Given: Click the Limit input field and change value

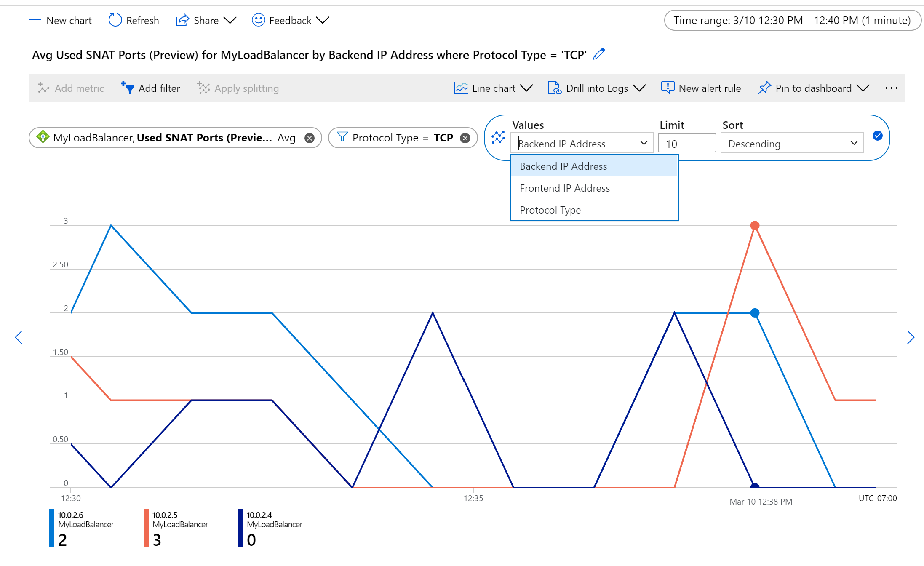Looking at the screenshot, I should [x=687, y=142].
